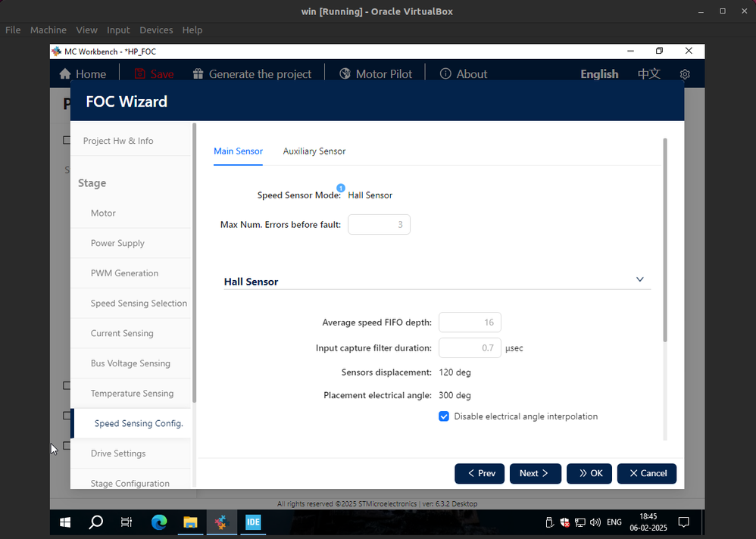Image resolution: width=756 pixels, height=539 pixels.
Task: Click the Input capture filter duration field
Action: pos(470,347)
